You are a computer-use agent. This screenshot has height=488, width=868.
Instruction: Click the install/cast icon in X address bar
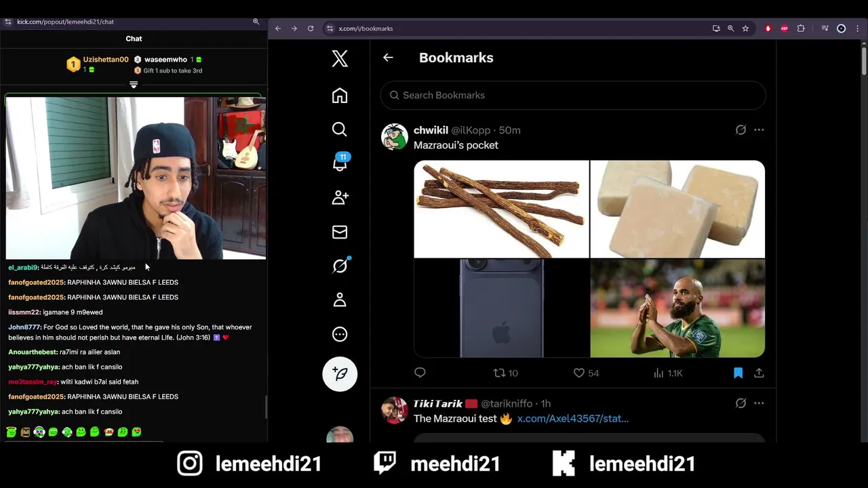716,28
